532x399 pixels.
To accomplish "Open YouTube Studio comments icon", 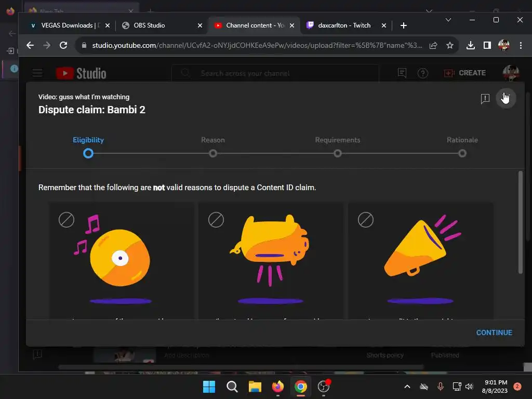I will coord(402,73).
